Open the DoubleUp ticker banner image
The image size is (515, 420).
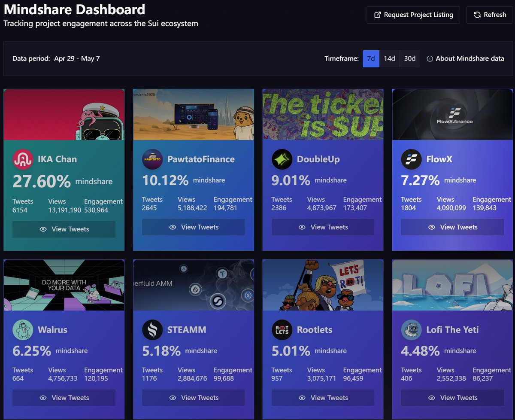pyautogui.click(x=323, y=115)
